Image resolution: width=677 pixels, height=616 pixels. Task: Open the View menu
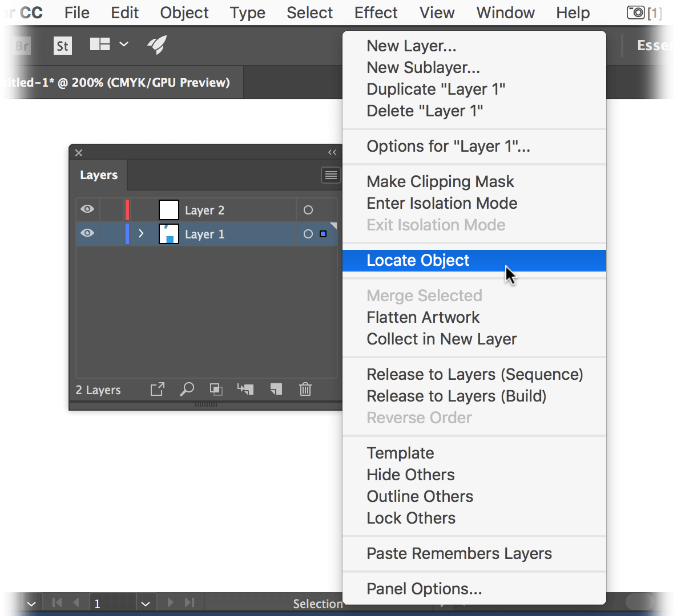(x=437, y=13)
